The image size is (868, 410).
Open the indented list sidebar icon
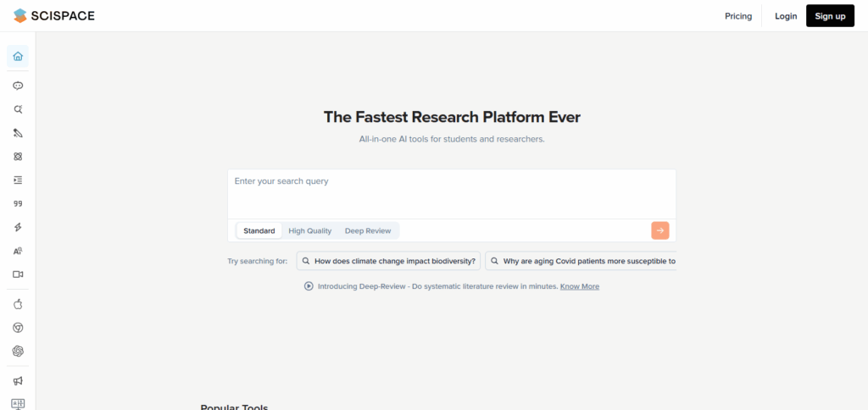(18, 180)
